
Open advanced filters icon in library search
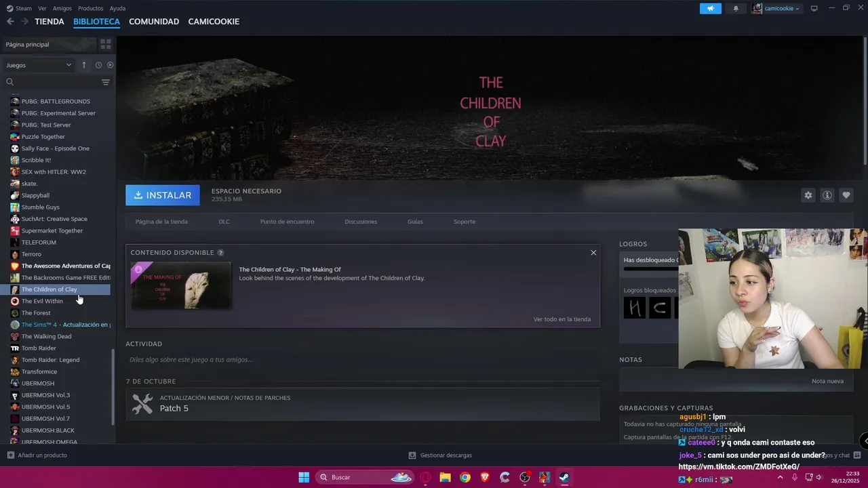106,82
